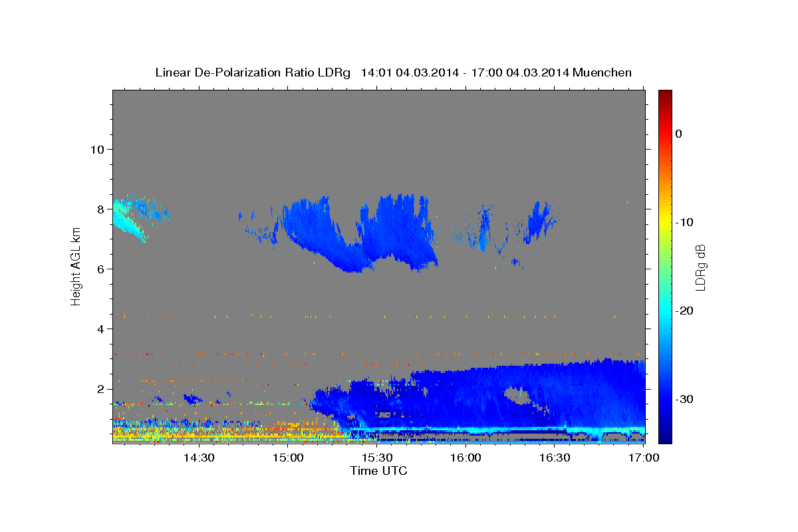Click the height tick label 4
This screenshot has width=798, height=532.
click(x=100, y=329)
